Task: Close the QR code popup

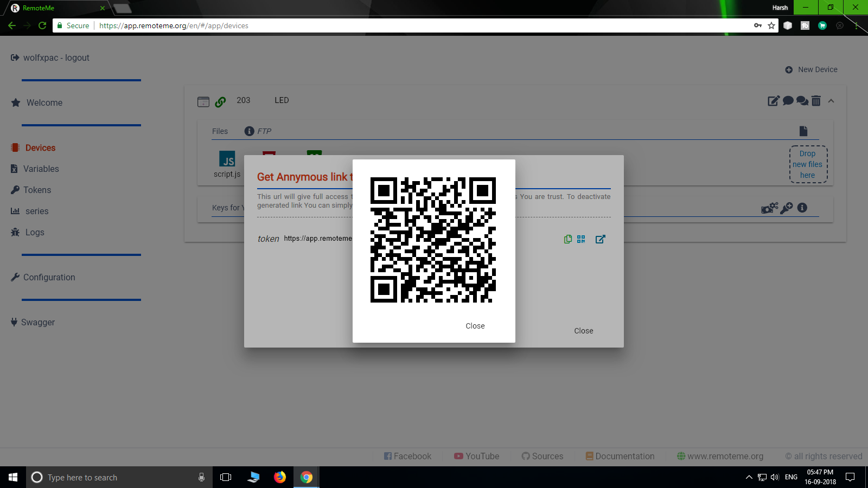Action: tap(475, 326)
